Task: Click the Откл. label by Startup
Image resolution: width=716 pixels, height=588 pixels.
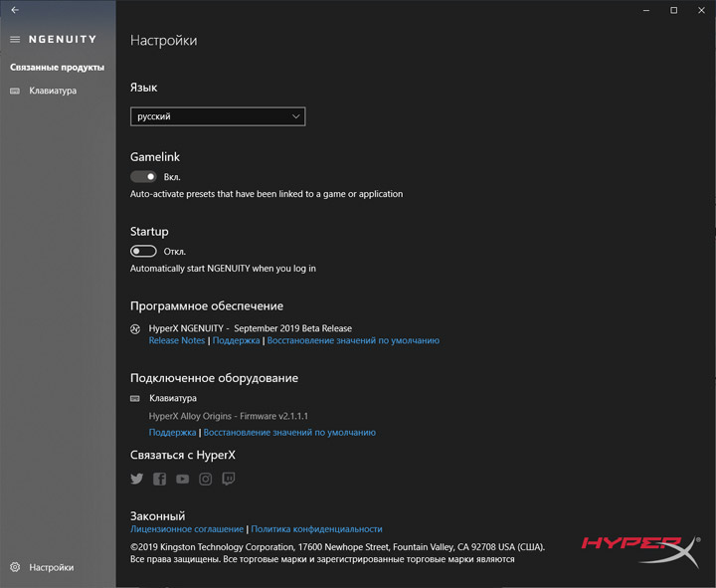Action: [174, 252]
